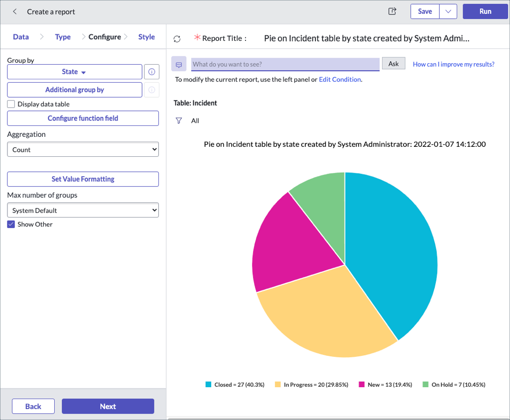This screenshot has height=420, width=510.
Task: Click info icon beside Additional group by
Action: click(x=151, y=90)
